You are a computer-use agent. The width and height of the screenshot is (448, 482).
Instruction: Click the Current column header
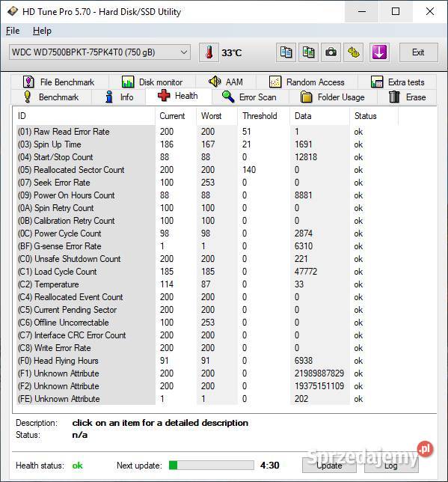pyautogui.click(x=176, y=116)
